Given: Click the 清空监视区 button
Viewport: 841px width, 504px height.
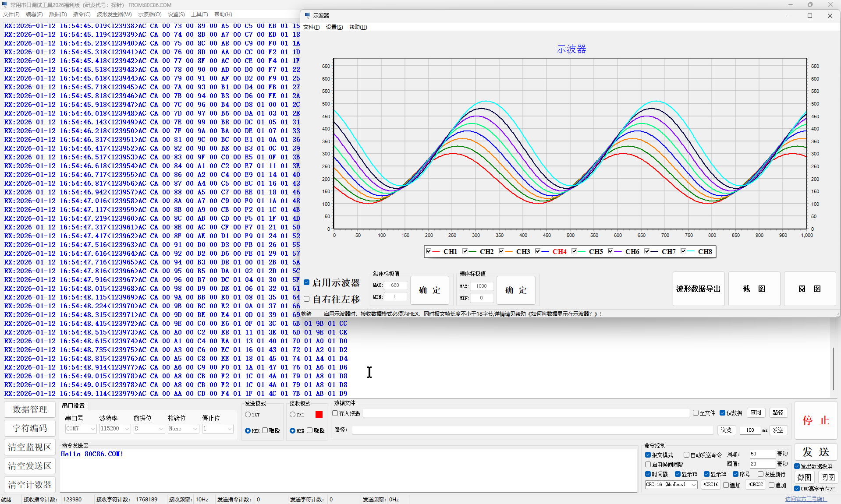Looking at the screenshot, I should click(x=30, y=447).
